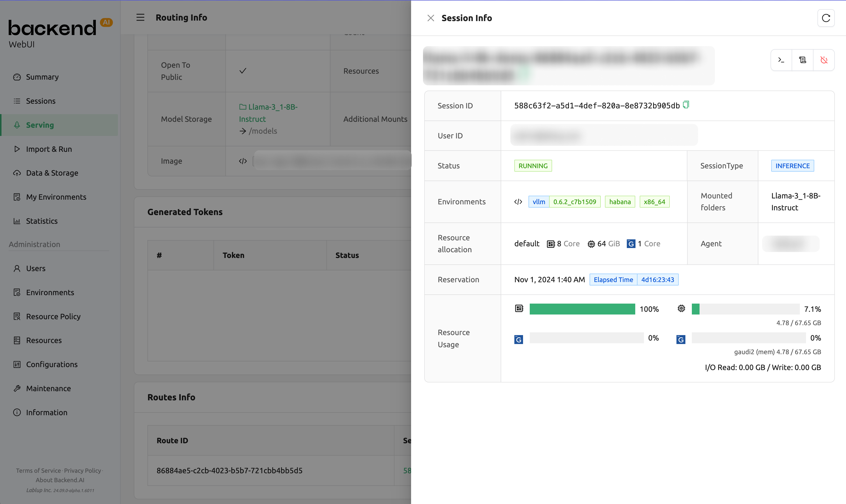Click Privacy Policy link

[x=83, y=470]
